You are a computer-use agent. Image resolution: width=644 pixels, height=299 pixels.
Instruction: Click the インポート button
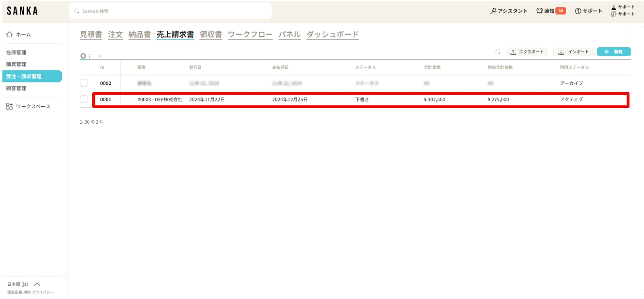click(574, 52)
